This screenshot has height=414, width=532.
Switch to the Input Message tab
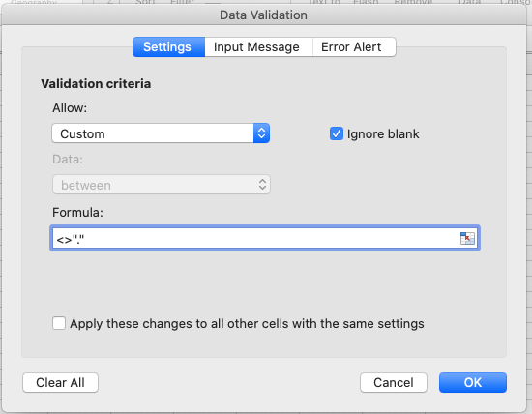point(256,46)
